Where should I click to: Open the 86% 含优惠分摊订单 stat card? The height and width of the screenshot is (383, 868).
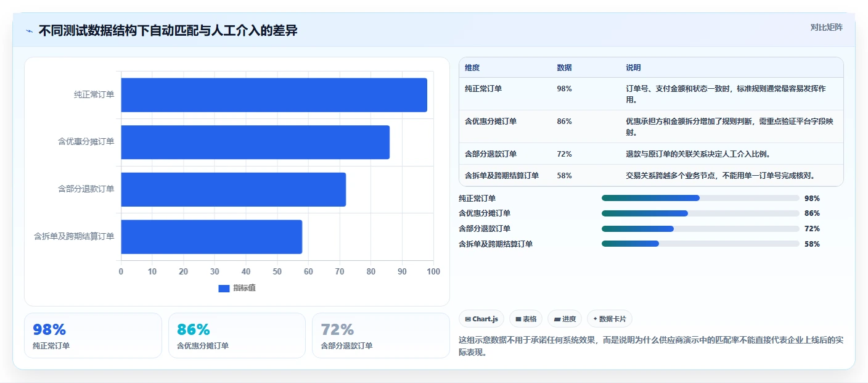tap(237, 336)
